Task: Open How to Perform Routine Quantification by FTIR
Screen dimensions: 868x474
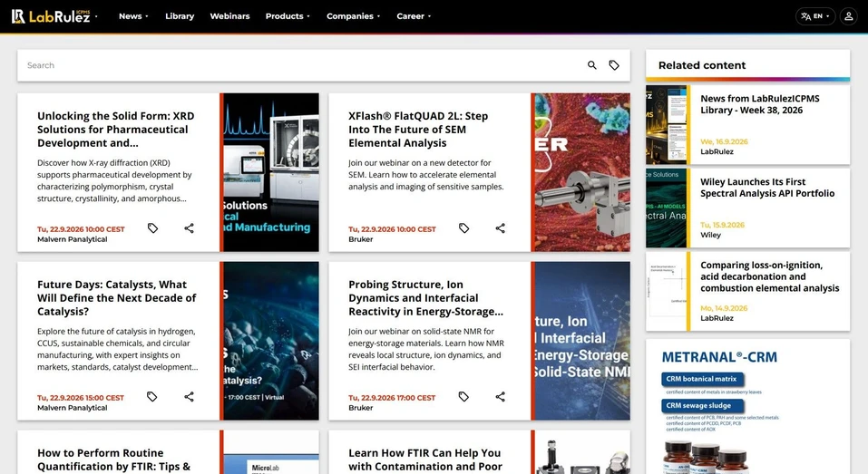Action: pyautogui.click(x=113, y=459)
